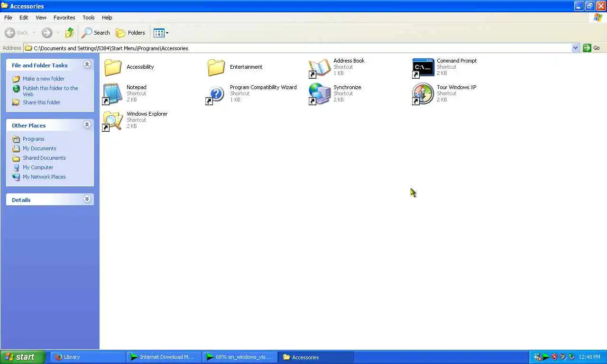Click the Command Prompt file name
Viewport: 607px width, 364px height.
pos(457,61)
